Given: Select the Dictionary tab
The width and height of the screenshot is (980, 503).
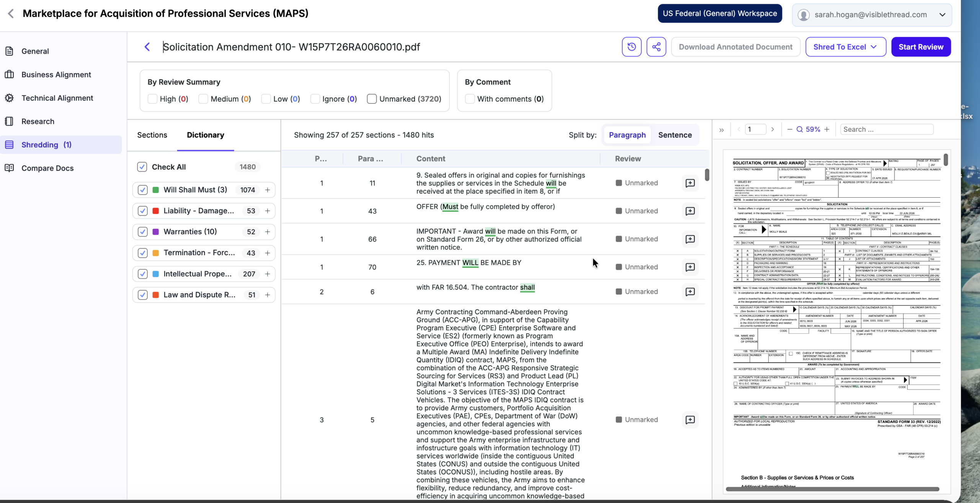Looking at the screenshot, I should coord(206,135).
